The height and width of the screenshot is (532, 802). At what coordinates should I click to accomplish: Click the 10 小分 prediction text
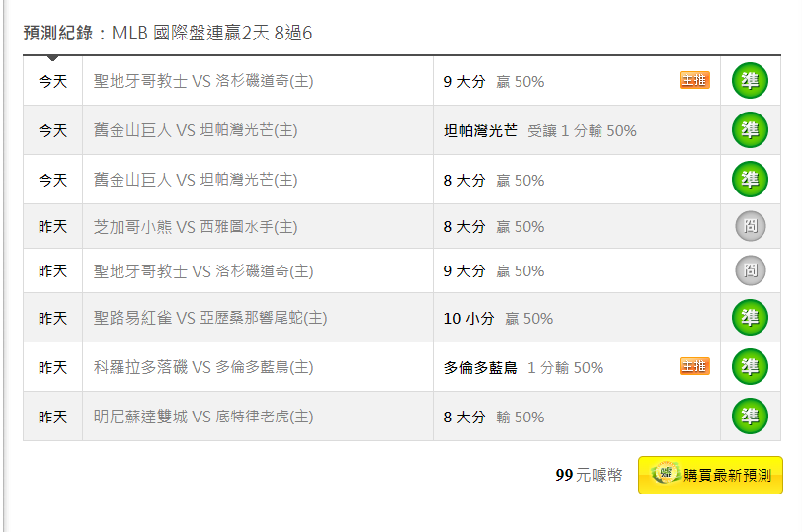coord(469,319)
